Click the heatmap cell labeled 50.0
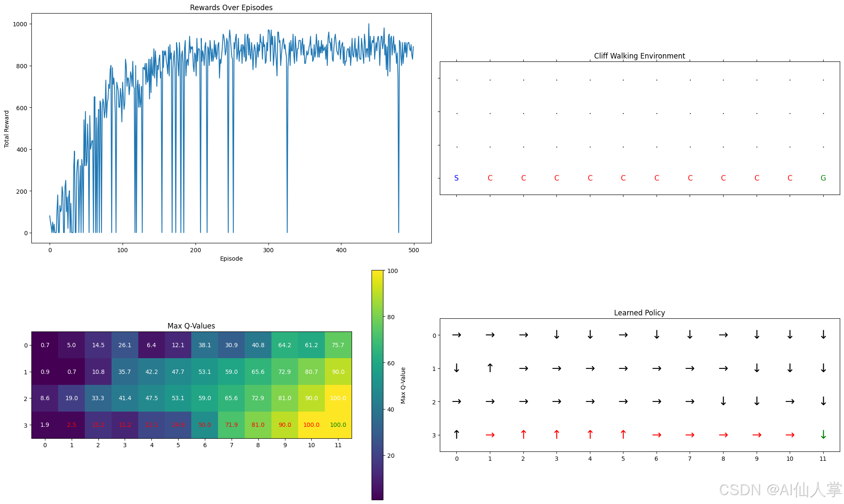 click(x=204, y=425)
